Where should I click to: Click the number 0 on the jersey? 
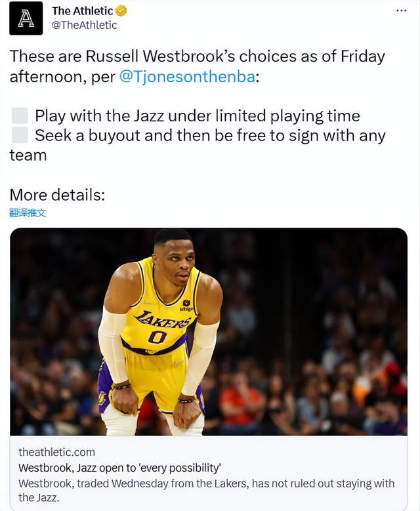coord(157,338)
